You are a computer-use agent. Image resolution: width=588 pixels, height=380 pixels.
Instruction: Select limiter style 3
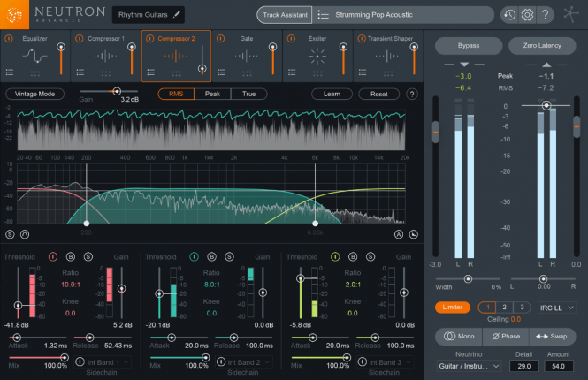[522, 308]
